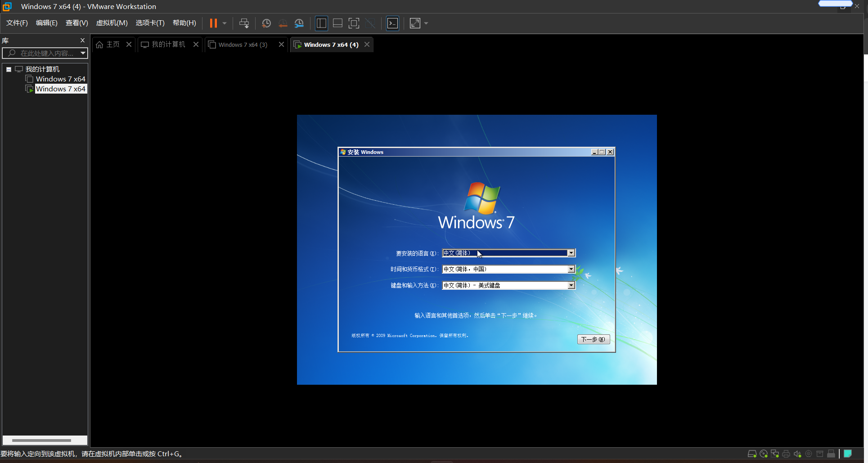
Task: Click the VMware Workstation logo in title bar
Action: [x=7, y=6]
